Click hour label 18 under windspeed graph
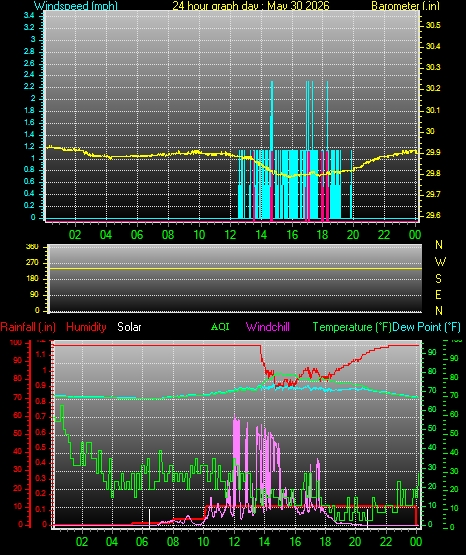The image size is (466, 555). (x=323, y=235)
